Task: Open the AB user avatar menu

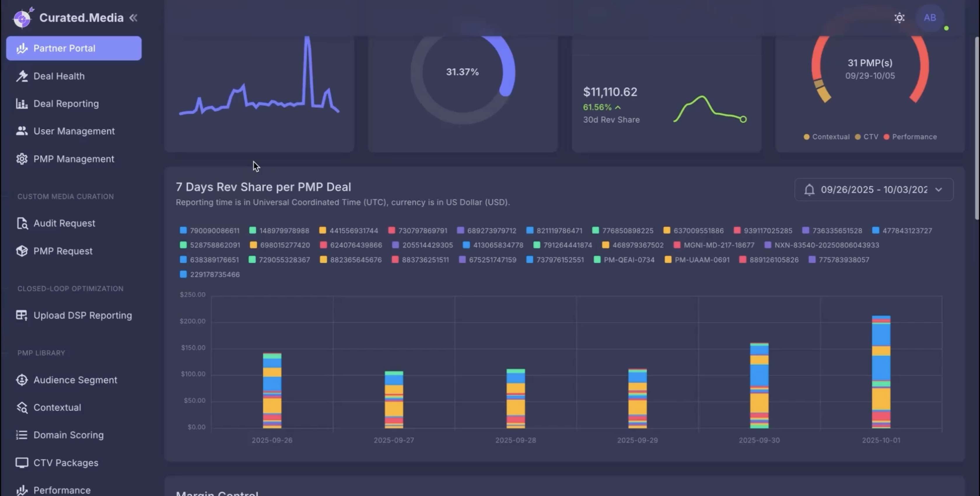Action: pos(930,18)
